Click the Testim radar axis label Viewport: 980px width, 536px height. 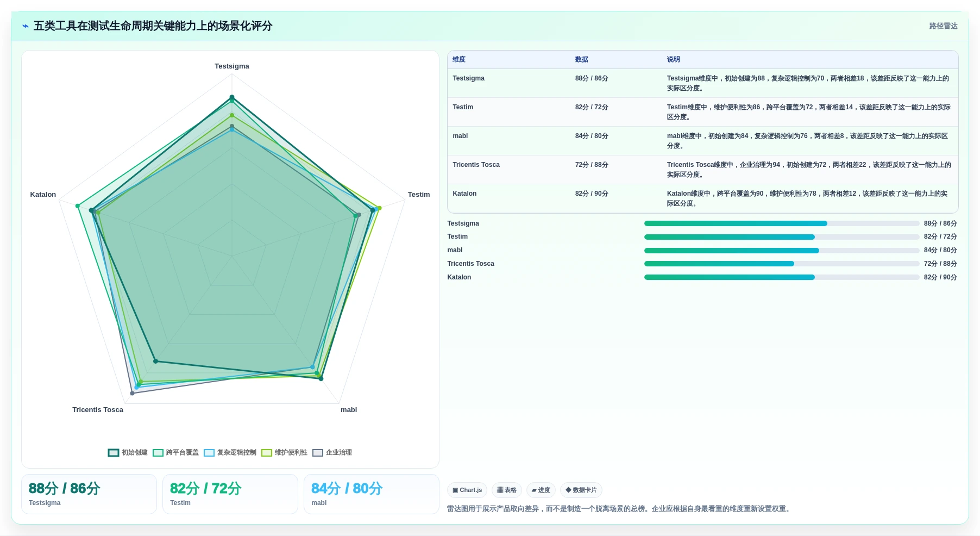[x=419, y=195]
